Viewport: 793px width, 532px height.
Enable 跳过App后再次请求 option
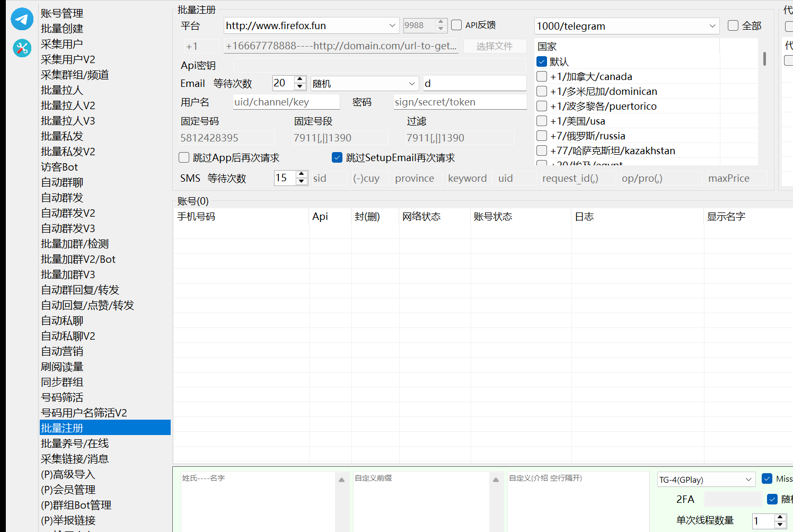point(184,157)
